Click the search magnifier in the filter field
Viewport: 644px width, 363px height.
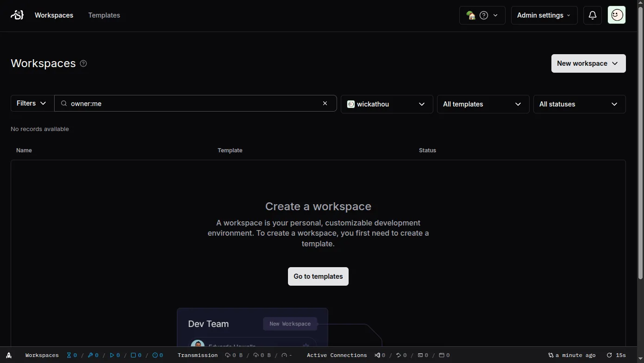point(63,103)
